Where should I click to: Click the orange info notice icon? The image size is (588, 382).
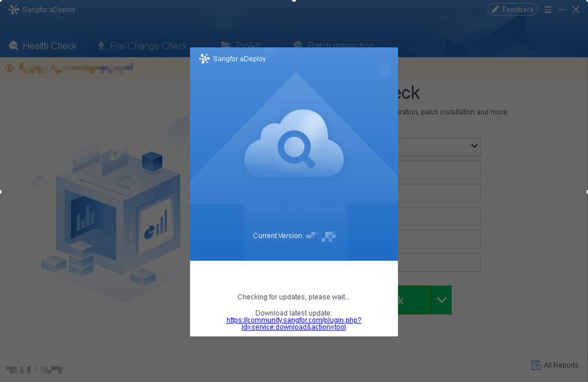[x=9, y=68]
